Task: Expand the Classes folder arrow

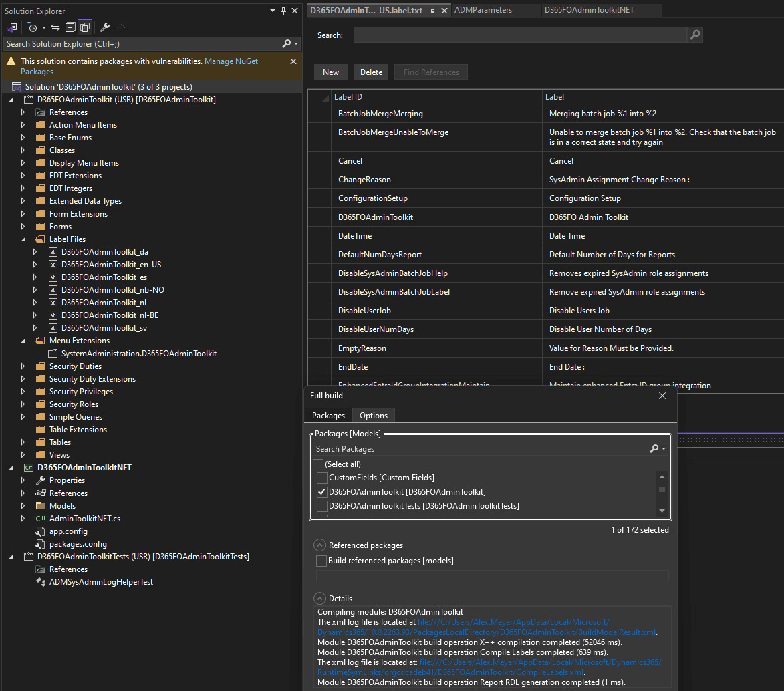Action: coord(23,150)
